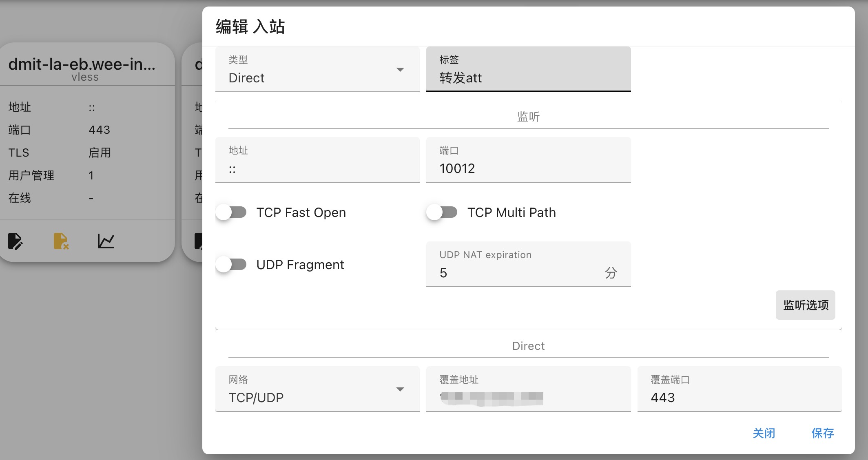This screenshot has width=868, height=460.
Task: Enable the TCP Multi Path toggle
Action: pyautogui.click(x=443, y=212)
